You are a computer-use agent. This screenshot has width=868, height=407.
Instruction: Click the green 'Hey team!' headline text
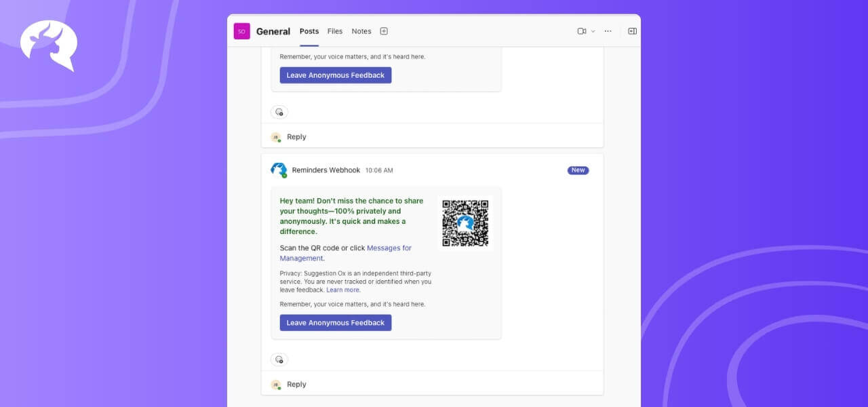pos(351,216)
